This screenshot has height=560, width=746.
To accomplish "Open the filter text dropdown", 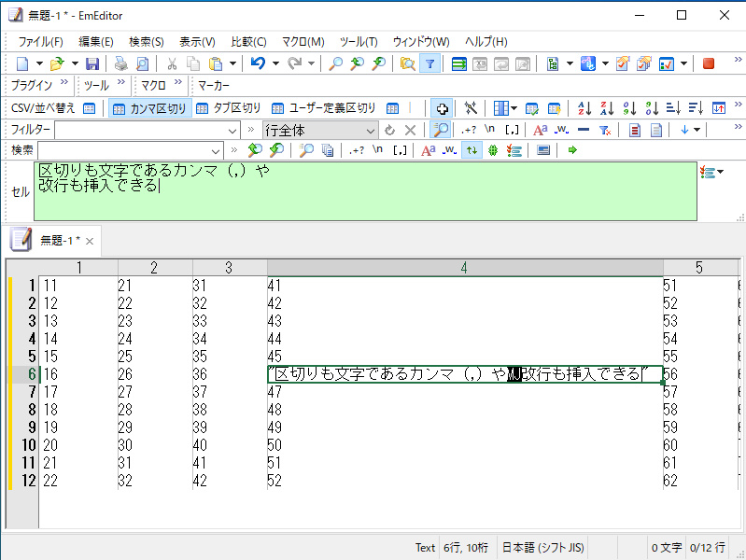I will point(232,131).
